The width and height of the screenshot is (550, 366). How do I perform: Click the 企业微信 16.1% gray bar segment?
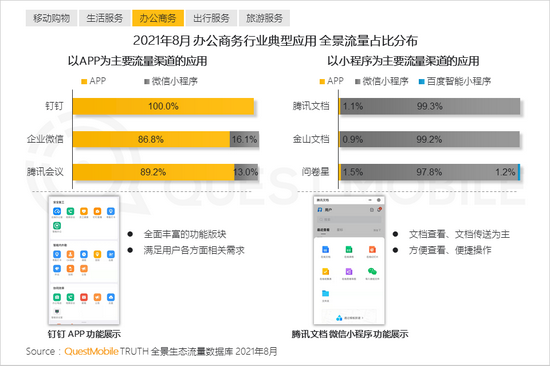tap(244, 139)
